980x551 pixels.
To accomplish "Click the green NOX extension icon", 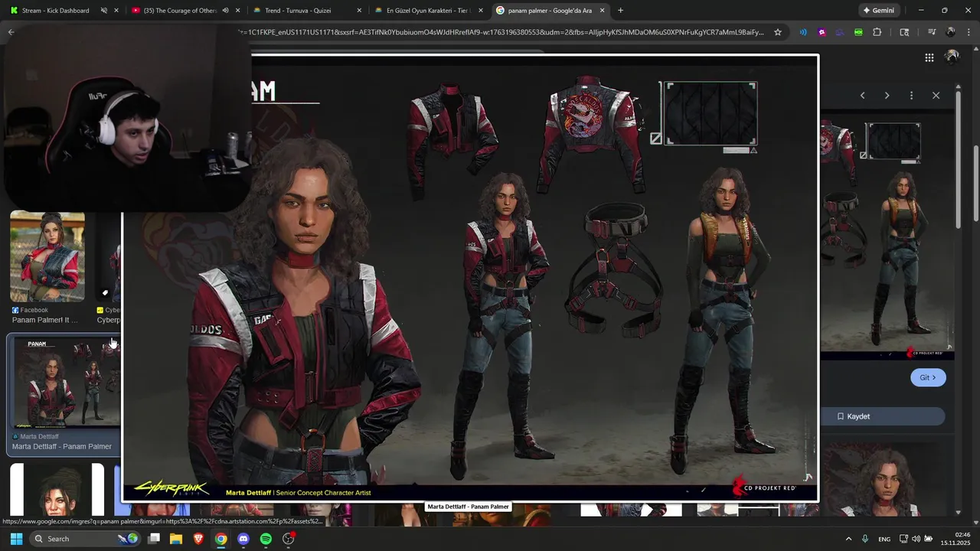I will (858, 32).
